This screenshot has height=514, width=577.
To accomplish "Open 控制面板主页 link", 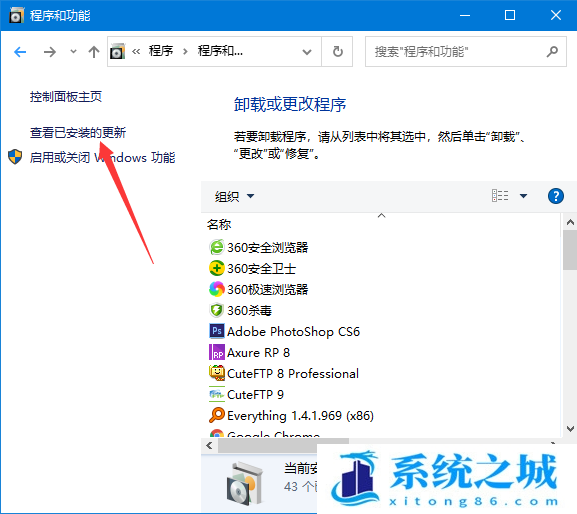I will 66,97.
